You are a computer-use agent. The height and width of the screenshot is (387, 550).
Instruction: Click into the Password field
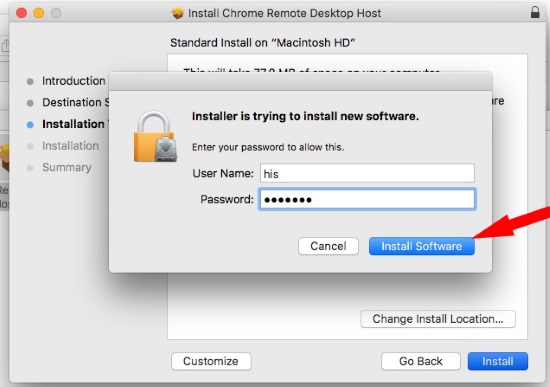(367, 199)
